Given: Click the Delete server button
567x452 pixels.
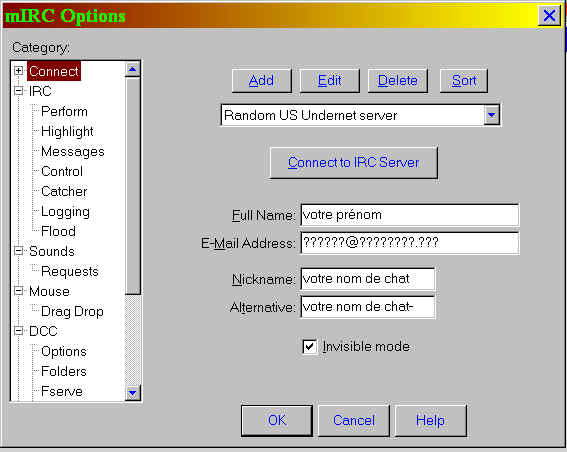Looking at the screenshot, I should [397, 81].
